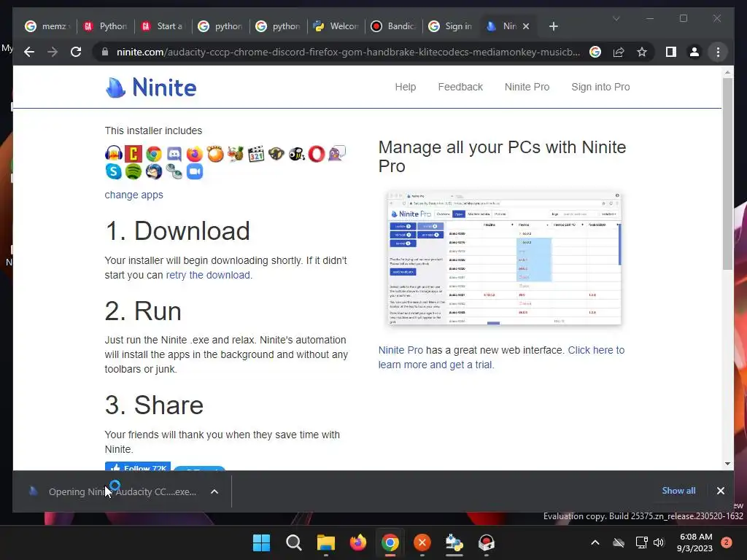Image resolution: width=747 pixels, height=560 pixels.
Task: Click the Thunderbird mail icon
Action: click(x=153, y=171)
